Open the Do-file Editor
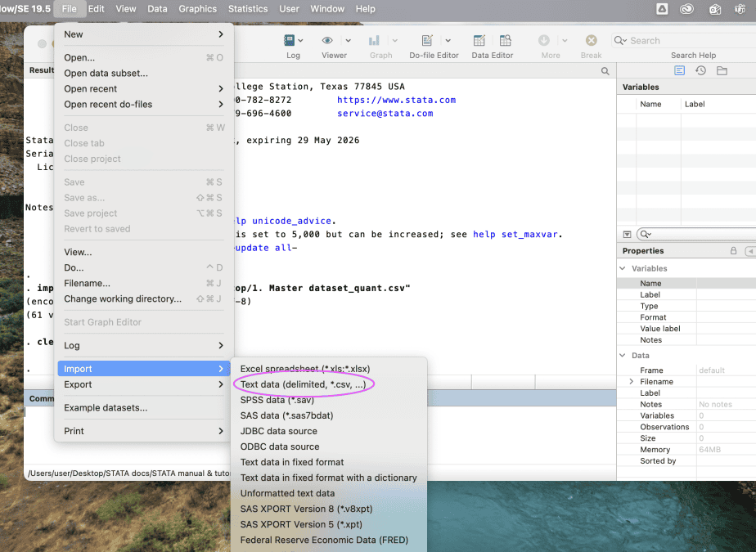The image size is (756, 552). pos(427,41)
